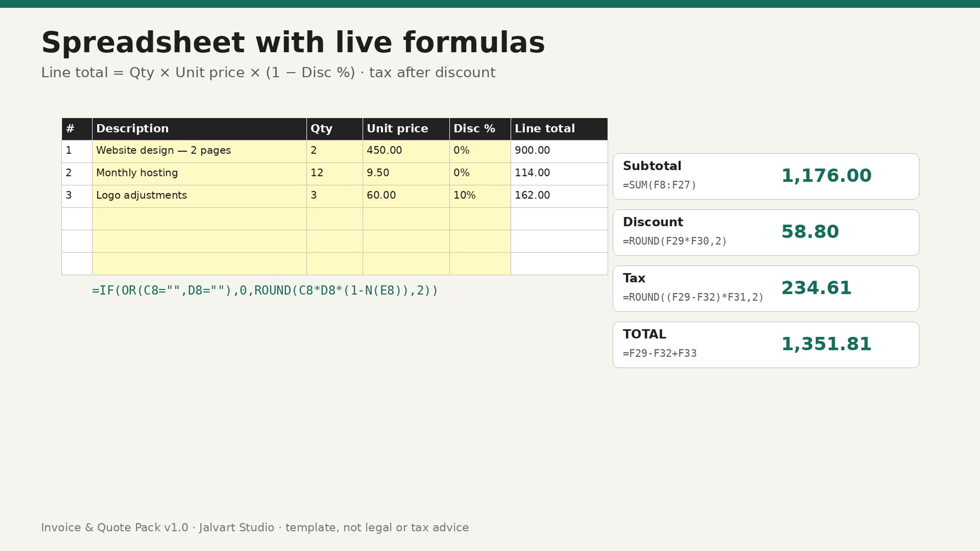
Task: Select the 'Website design — 2 pages' description cell
Action: 199,151
